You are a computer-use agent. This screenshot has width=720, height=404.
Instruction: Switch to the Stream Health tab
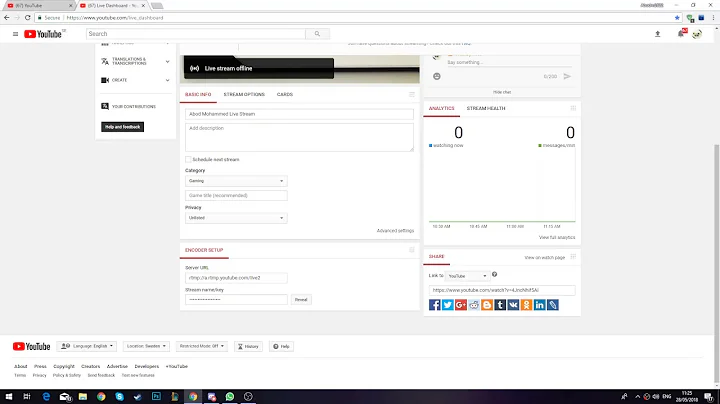click(x=486, y=108)
